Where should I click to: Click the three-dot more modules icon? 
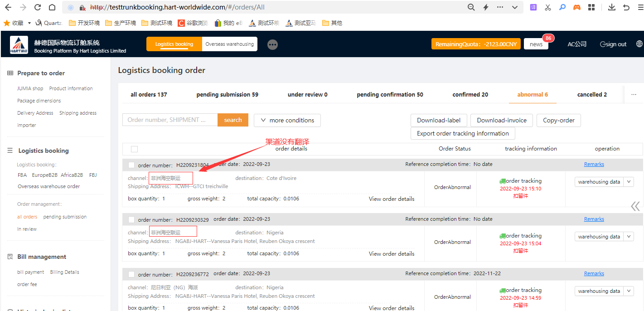272,44
